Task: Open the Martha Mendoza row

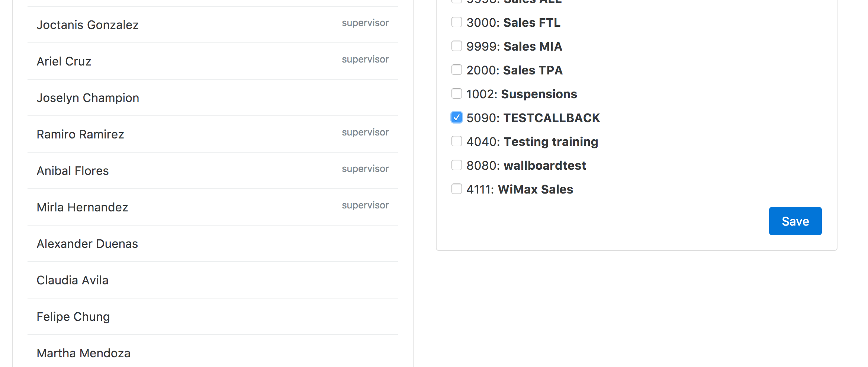Action: click(213, 351)
